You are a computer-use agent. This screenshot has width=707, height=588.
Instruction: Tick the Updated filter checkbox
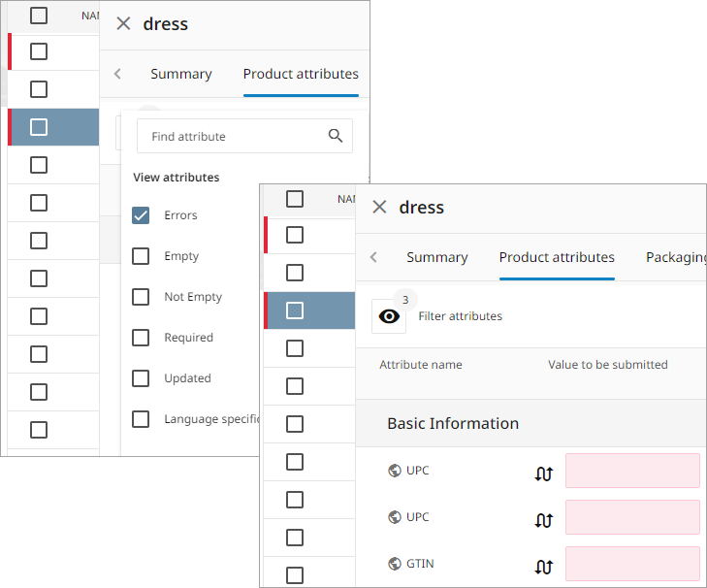141,378
